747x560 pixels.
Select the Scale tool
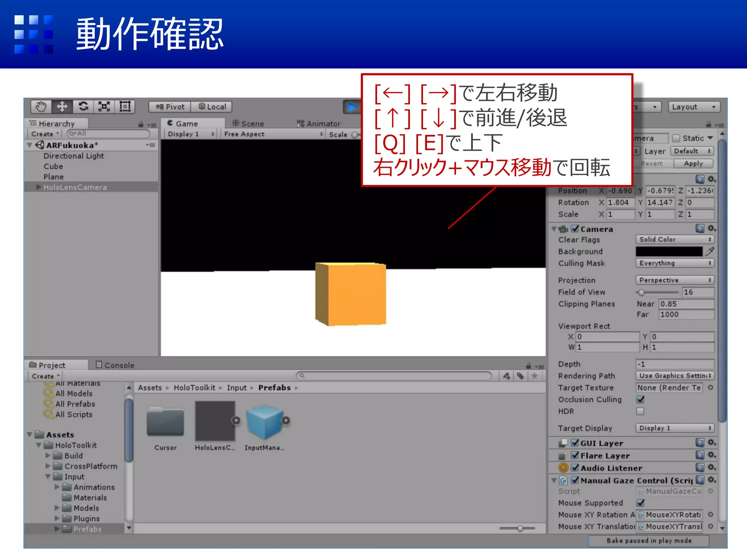pos(104,106)
